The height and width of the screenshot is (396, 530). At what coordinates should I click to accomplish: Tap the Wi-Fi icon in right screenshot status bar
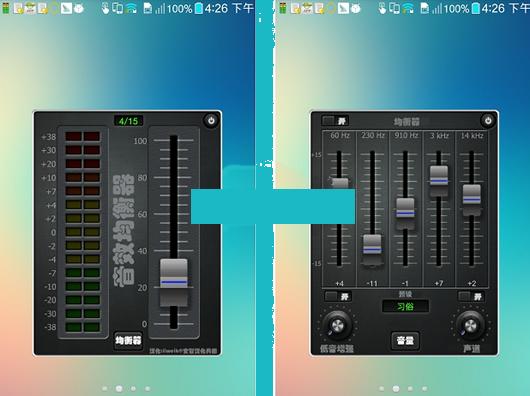point(407,8)
